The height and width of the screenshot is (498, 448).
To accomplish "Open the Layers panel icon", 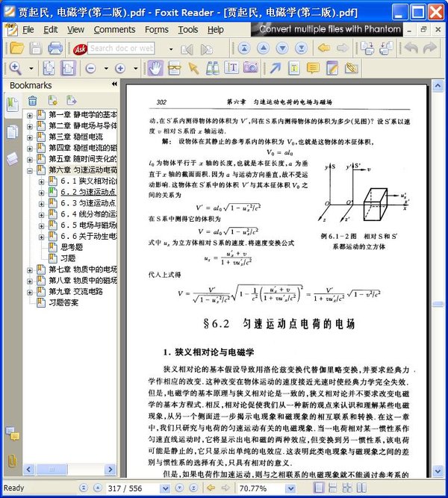I will click(12, 159).
